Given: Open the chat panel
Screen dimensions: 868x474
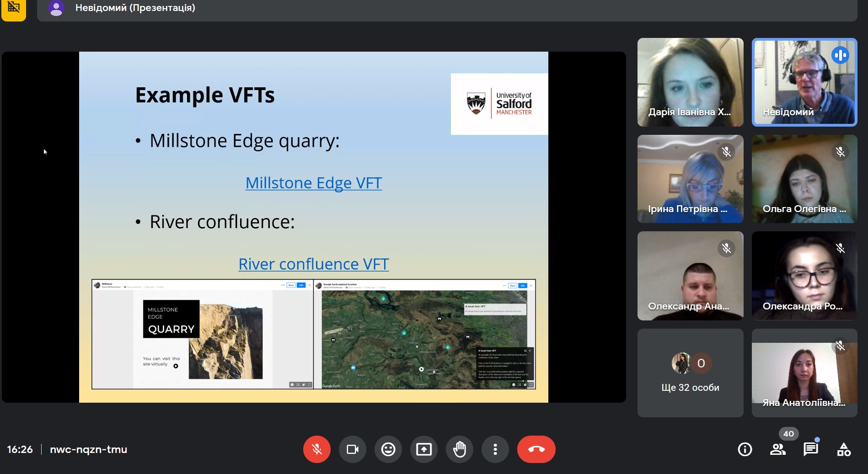Looking at the screenshot, I should (x=810, y=450).
